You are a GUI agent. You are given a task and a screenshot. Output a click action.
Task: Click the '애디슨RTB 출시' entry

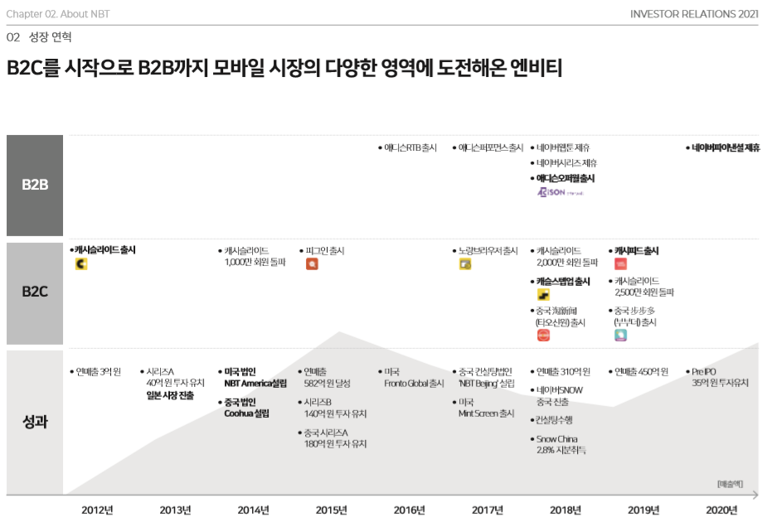pos(410,148)
